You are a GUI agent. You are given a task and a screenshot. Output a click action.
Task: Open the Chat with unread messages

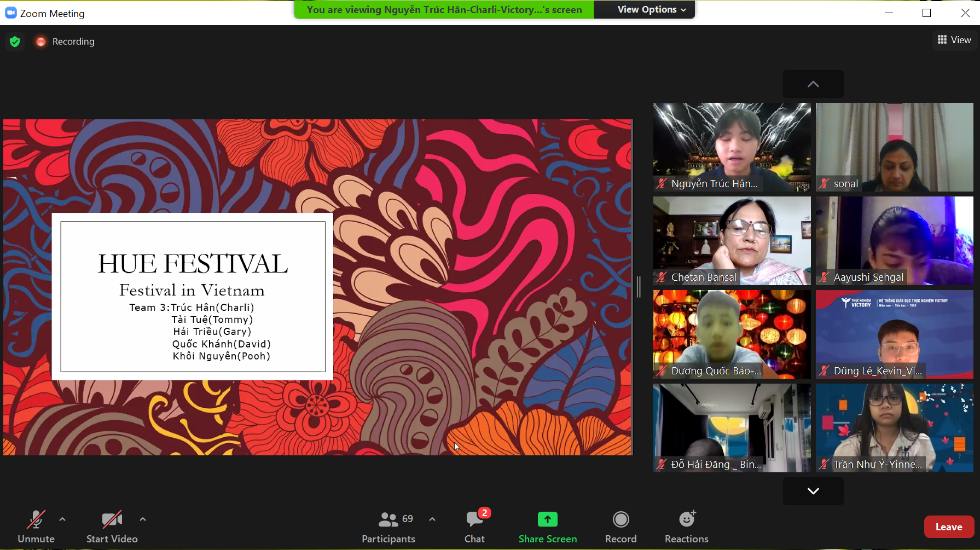[474, 519]
